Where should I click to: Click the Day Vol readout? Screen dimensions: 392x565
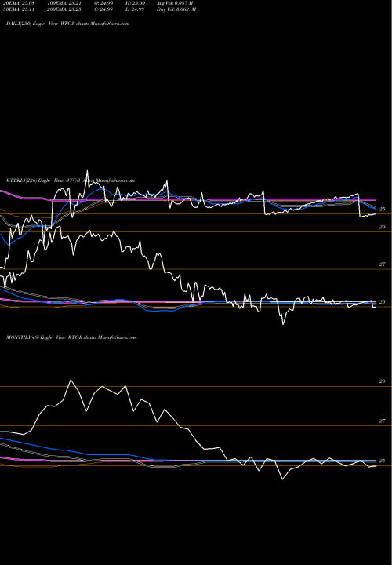pos(176,9)
